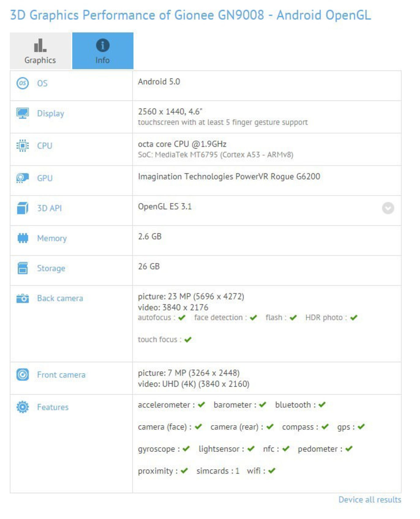Toggle the HDR photo checkmark
Image resolution: width=420 pixels, height=519 pixels.
[x=354, y=318]
